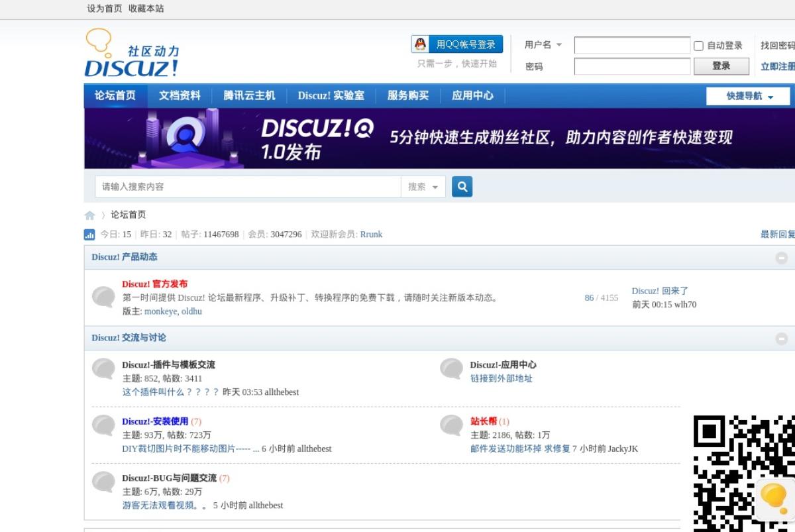Open the 文档资料 nav tab
795x532 pixels.
point(180,95)
